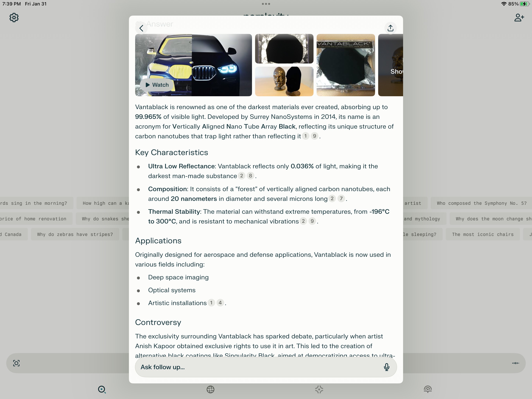Open citation 4 after 'Artistic installations'
The image size is (532, 399).
click(220, 303)
